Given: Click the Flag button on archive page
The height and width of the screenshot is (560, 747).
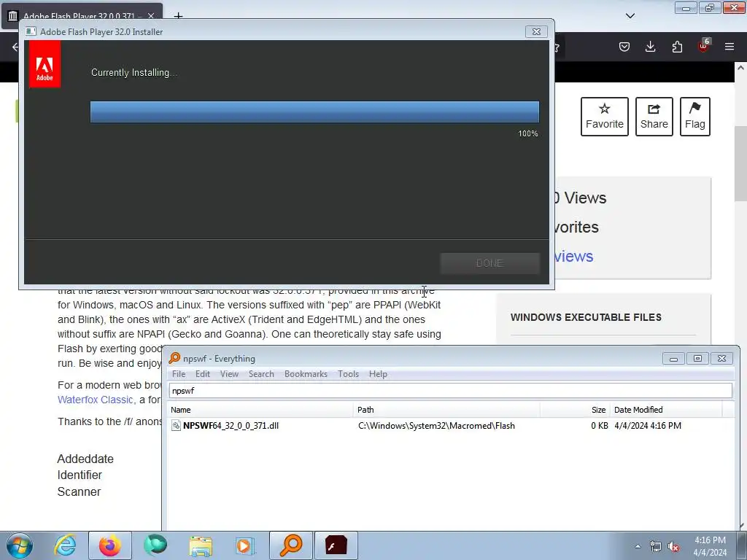Looking at the screenshot, I should (x=695, y=117).
